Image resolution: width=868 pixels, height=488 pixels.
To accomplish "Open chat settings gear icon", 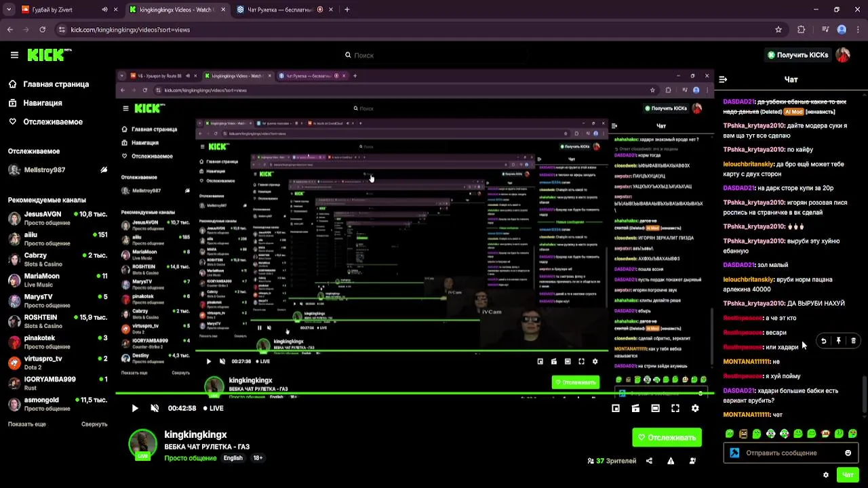I will tap(825, 475).
